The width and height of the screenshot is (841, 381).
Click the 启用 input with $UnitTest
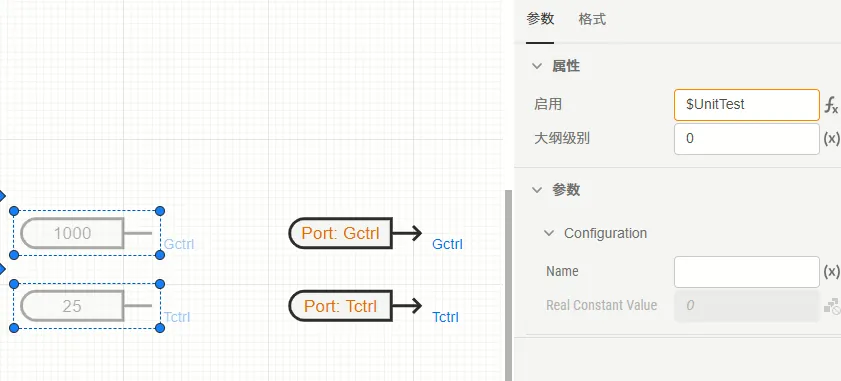(747, 105)
